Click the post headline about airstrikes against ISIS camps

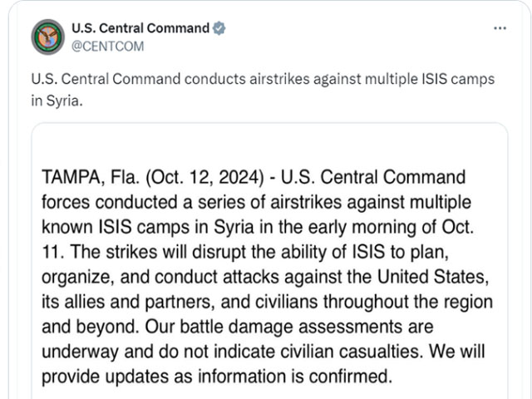[263, 79]
